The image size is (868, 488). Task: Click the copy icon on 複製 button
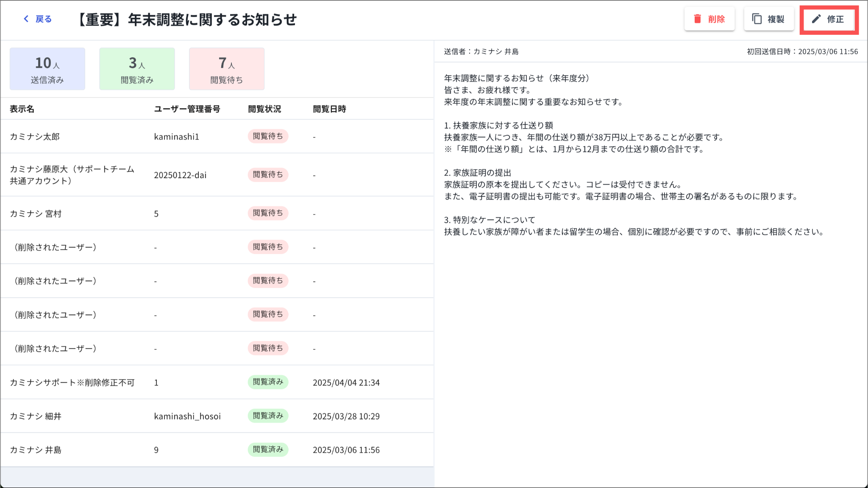point(757,19)
